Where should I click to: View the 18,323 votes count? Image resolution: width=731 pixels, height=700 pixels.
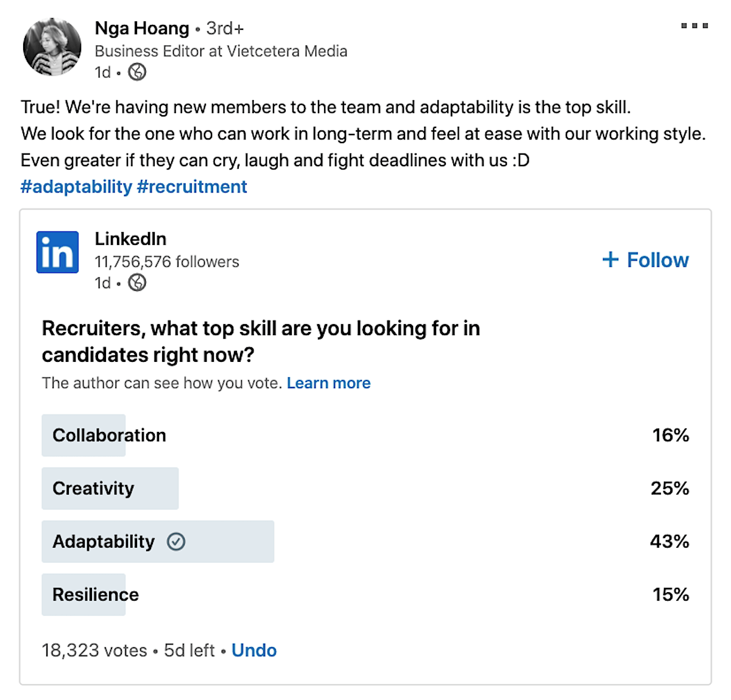[94, 650]
